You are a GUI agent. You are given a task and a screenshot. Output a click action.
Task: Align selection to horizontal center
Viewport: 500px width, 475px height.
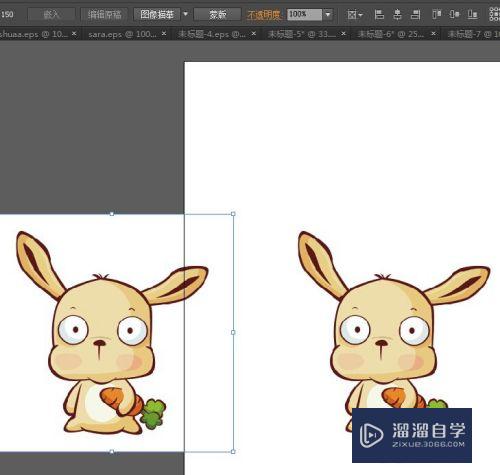pyautogui.click(x=397, y=15)
